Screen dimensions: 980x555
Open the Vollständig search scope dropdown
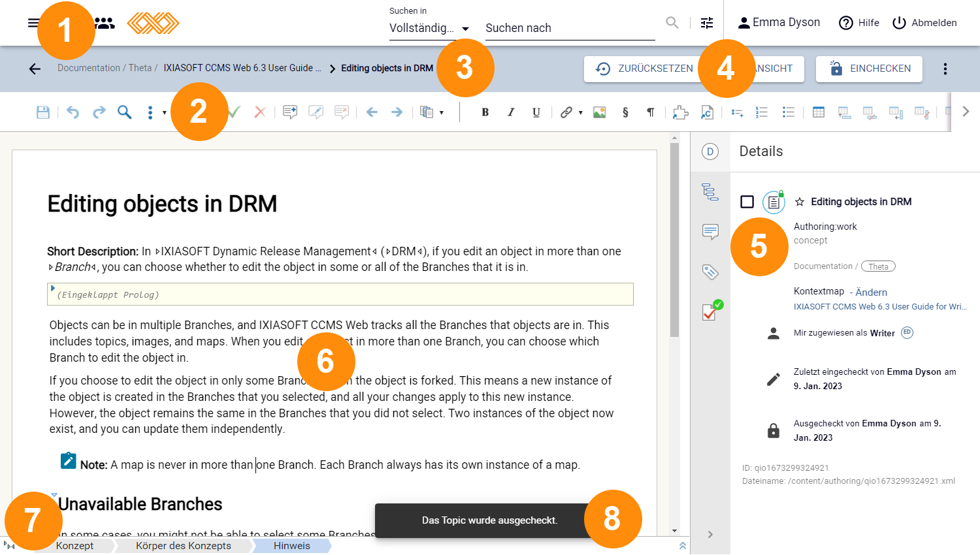pyautogui.click(x=429, y=28)
